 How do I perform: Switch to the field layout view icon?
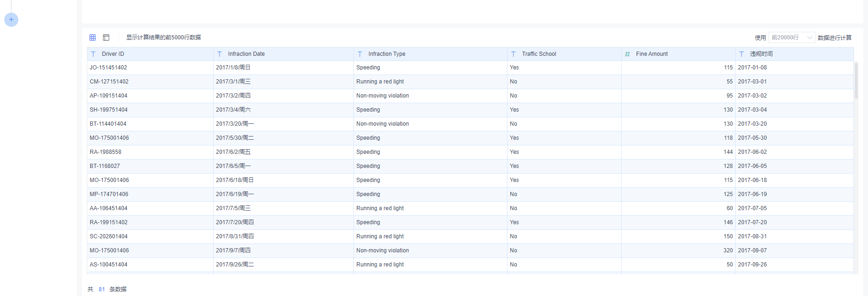coord(106,38)
